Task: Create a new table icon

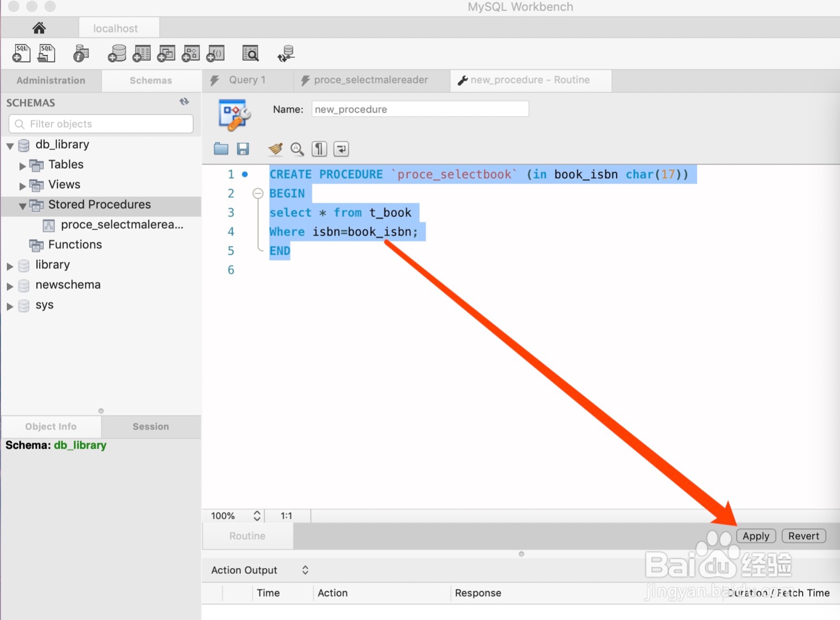Action: tap(141, 53)
